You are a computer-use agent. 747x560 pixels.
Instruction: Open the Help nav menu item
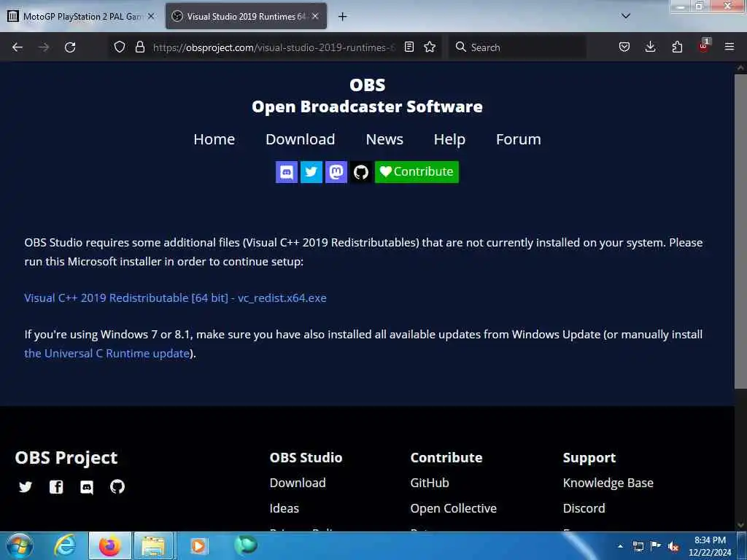(449, 139)
